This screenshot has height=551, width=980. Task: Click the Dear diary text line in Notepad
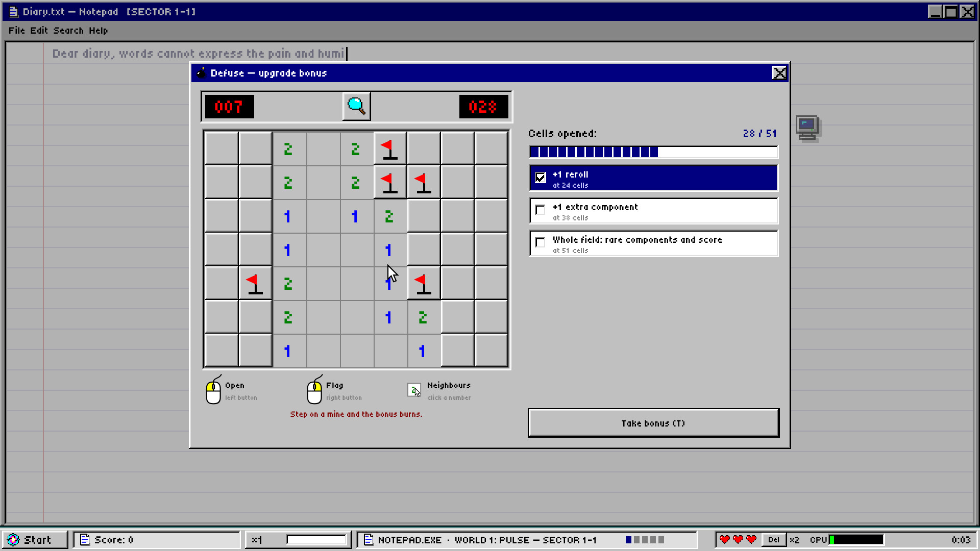pyautogui.click(x=198, y=54)
